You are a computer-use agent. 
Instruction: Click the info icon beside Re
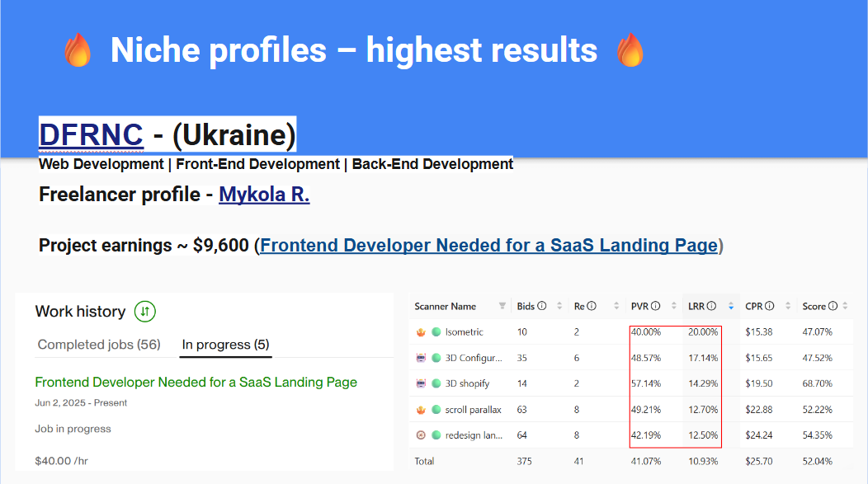point(592,306)
